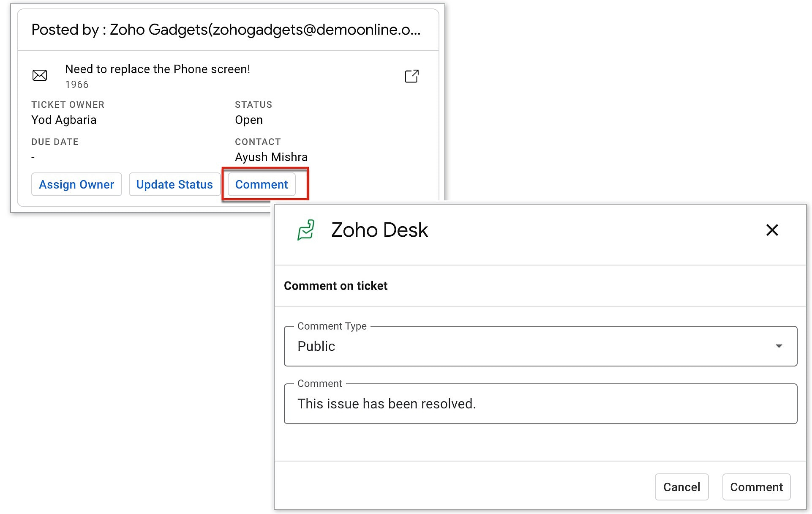Click the Posted by Zoho Gadgets header

(226, 30)
